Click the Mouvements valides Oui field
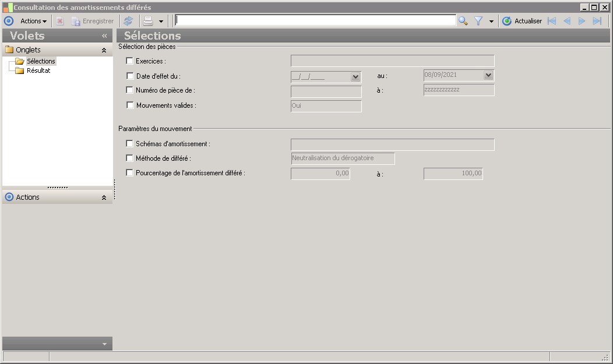 326,106
